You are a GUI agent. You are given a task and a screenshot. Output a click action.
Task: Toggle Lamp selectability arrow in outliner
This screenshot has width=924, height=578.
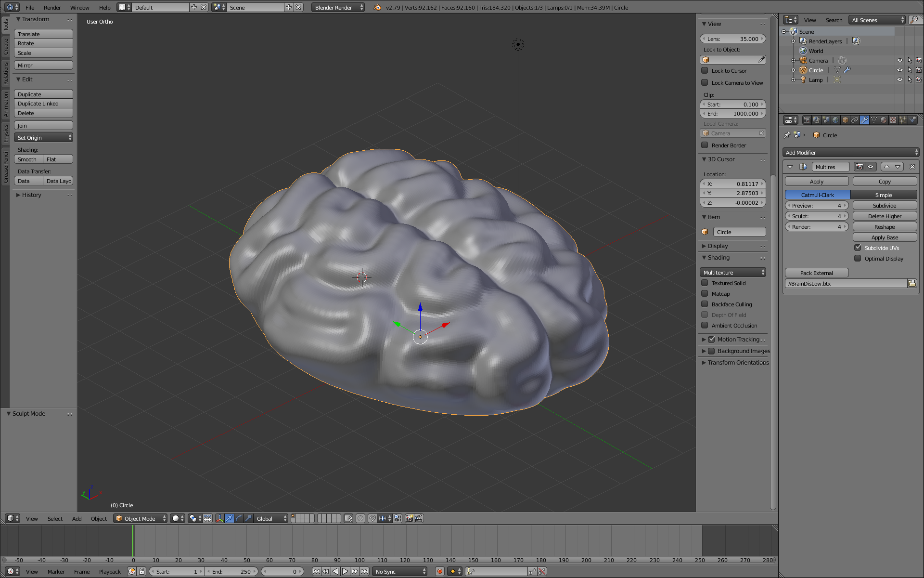(x=909, y=79)
